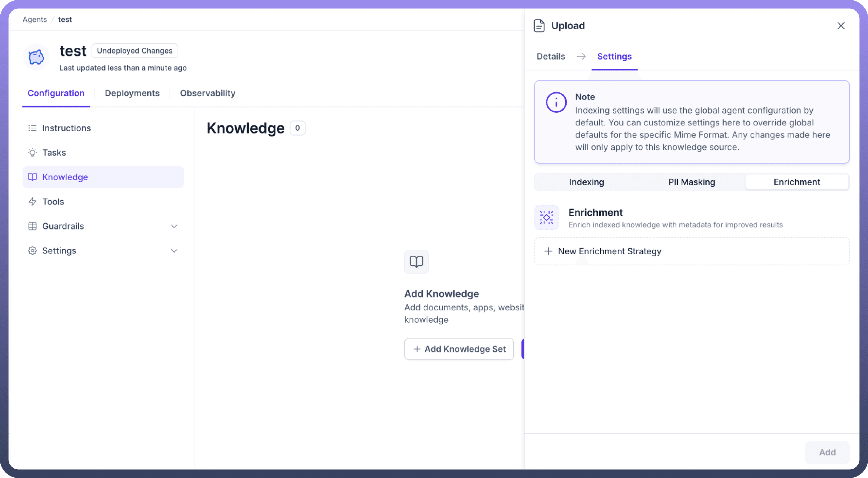This screenshot has height=478, width=868.
Task: Switch to PII Masking segment
Action: (691, 182)
